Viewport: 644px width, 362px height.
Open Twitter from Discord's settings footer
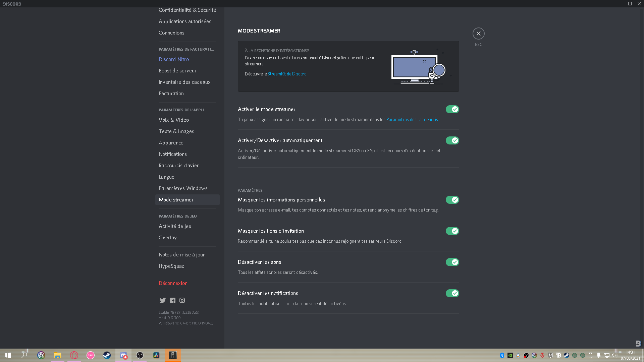click(163, 300)
